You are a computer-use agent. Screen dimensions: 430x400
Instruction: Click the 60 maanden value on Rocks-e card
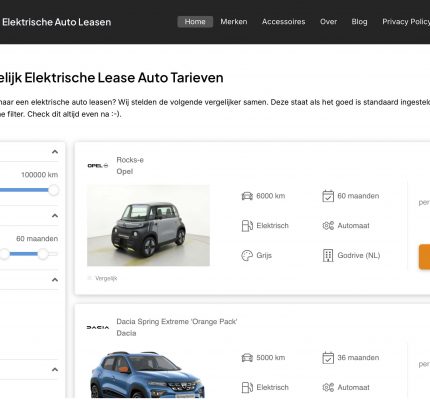(358, 196)
